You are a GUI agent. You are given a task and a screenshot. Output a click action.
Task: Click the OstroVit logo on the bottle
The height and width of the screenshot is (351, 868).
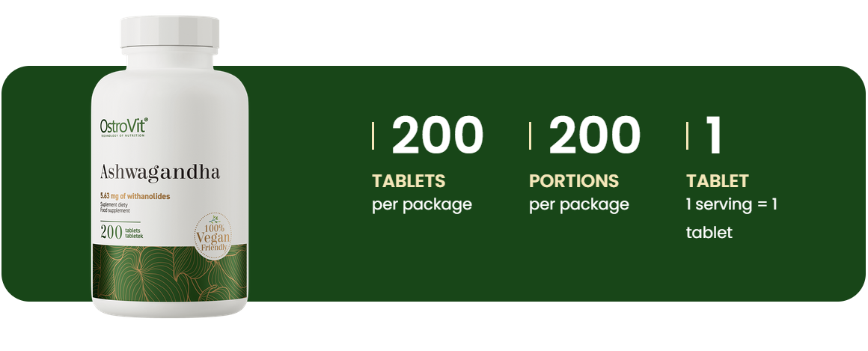[x=124, y=125]
